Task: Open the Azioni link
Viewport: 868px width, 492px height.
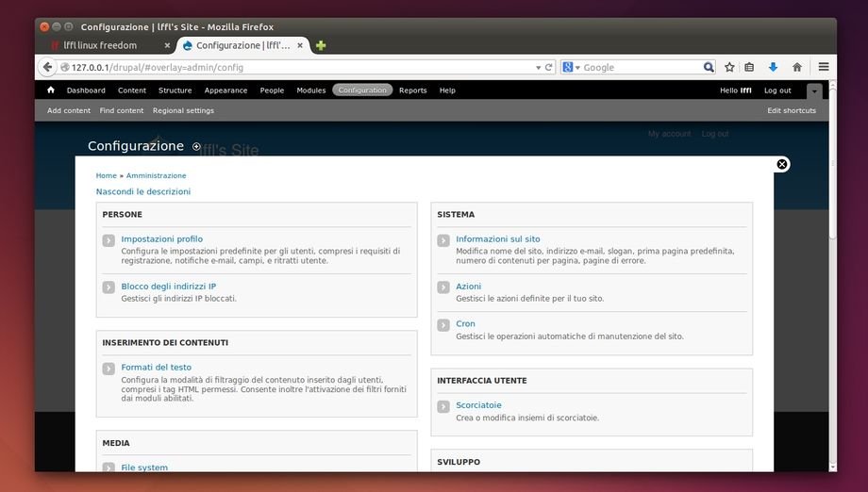Action: 468,287
